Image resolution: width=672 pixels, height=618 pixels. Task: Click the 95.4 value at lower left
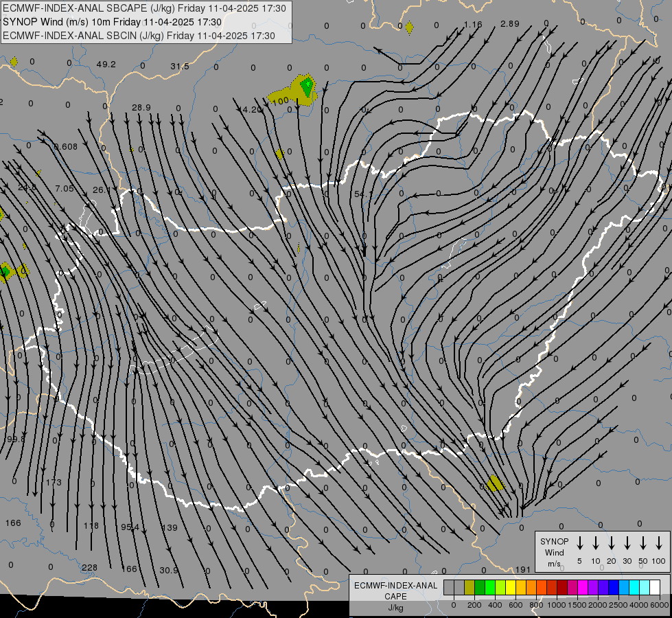pyautogui.click(x=130, y=527)
